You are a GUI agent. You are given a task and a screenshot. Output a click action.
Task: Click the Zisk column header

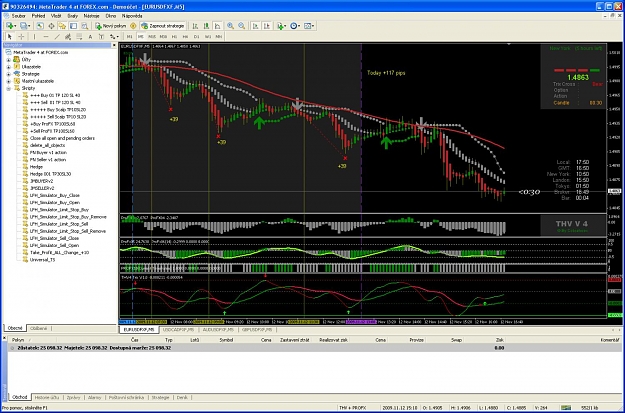coord(499,340)
